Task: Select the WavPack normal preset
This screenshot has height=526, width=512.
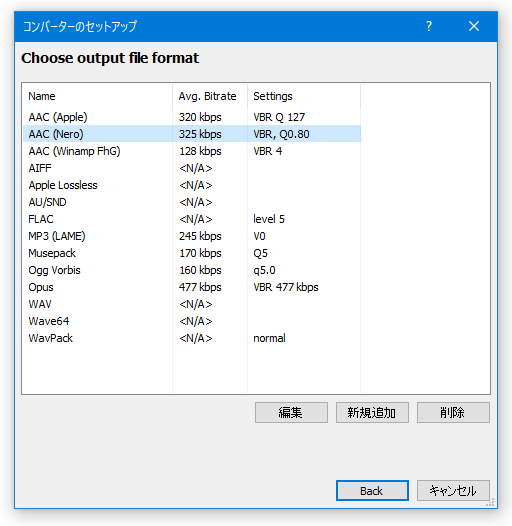Action: pos(192,338)
